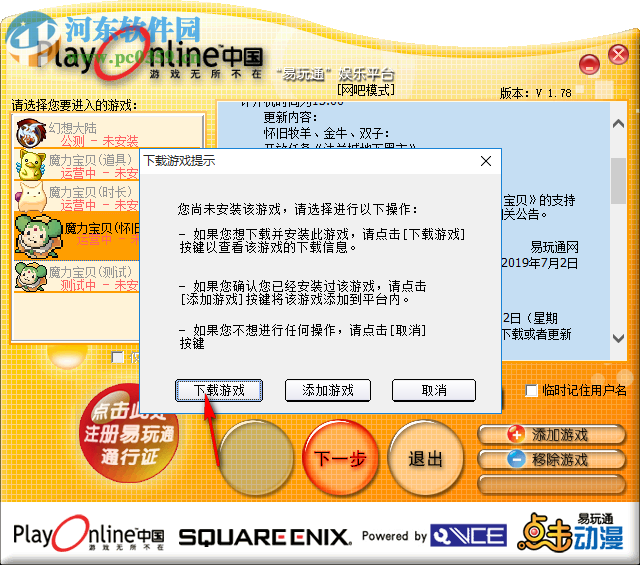Click news panel scroll up arrow

click(x=618, y=124)
